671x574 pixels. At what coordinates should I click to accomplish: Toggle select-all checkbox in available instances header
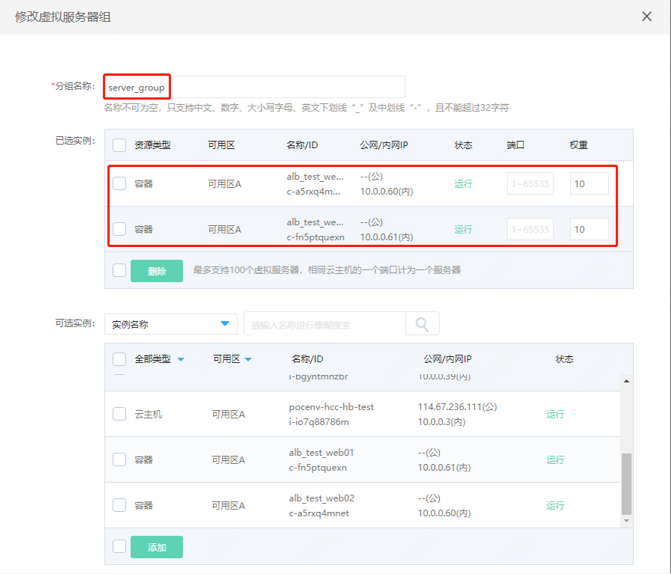pyautogui.click(x=119, y=359)
